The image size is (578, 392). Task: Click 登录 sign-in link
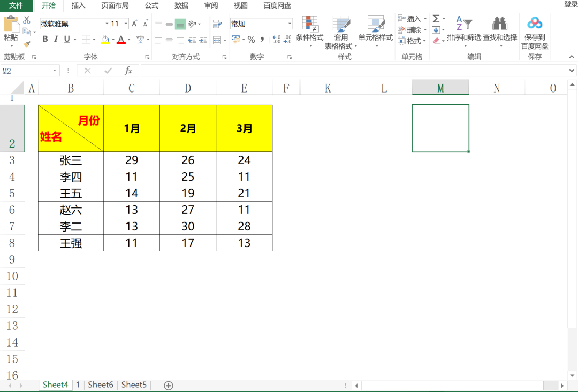point(571,4)
